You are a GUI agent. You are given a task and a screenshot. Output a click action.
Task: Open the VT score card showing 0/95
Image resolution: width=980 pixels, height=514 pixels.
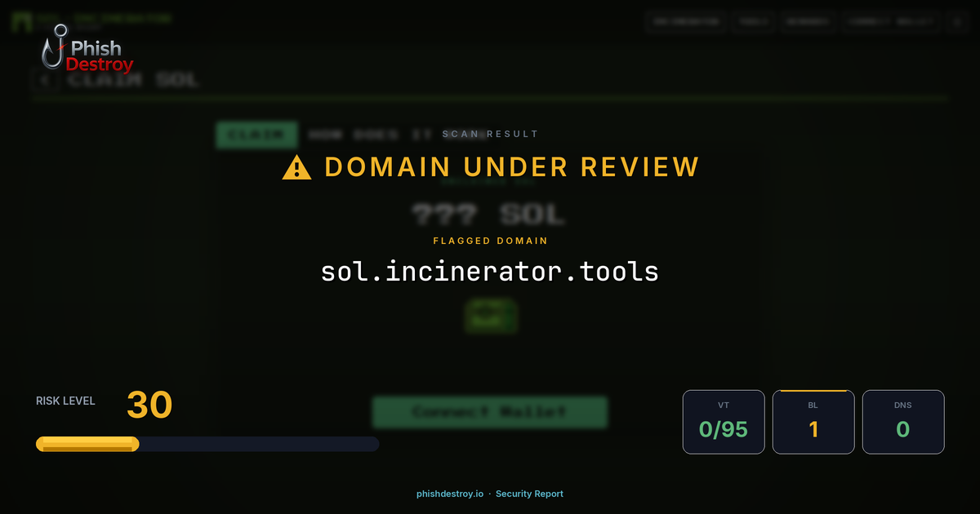[x=724, y=422]
